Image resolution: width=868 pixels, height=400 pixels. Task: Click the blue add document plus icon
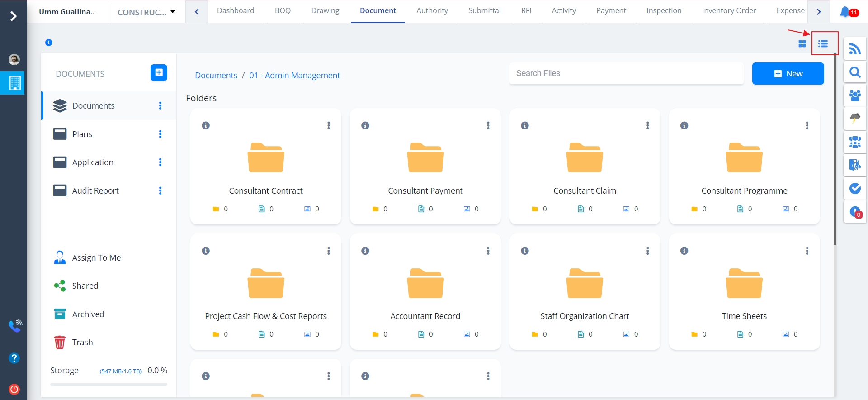[159, 72]
